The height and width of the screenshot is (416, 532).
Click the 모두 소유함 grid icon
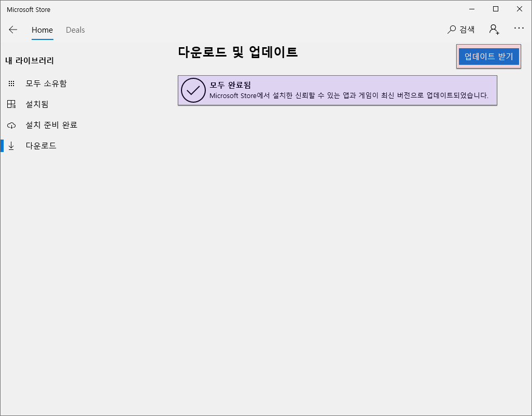point(11,84)
